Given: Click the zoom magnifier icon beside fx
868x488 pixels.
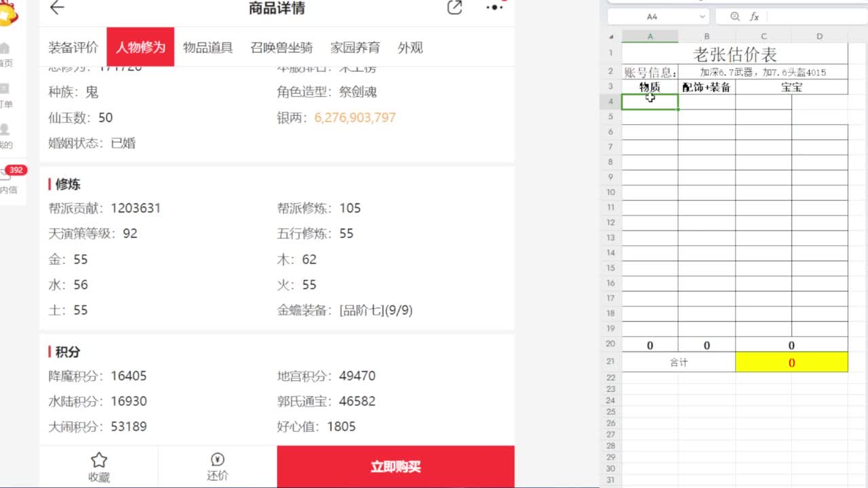Looking at the screenshot, I should (x=736, y=16).
